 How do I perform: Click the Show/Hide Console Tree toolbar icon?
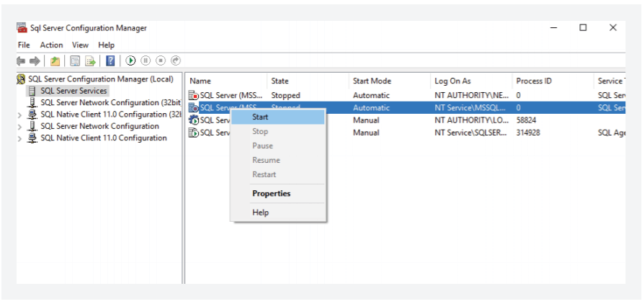tap(75, 61)
